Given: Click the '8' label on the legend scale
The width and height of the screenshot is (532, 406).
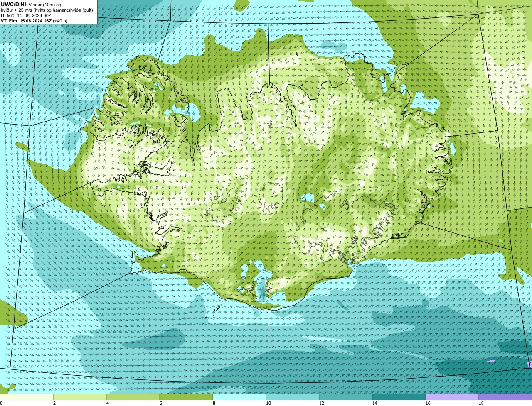Looking at the screenshot, I should point(214,403).
